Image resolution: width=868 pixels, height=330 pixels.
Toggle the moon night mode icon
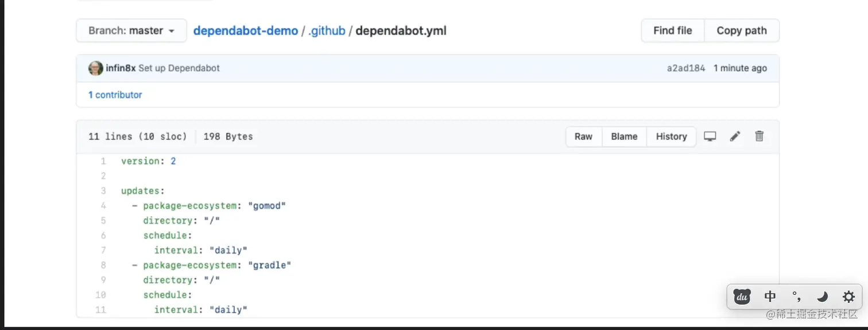[x=823, y=297]
